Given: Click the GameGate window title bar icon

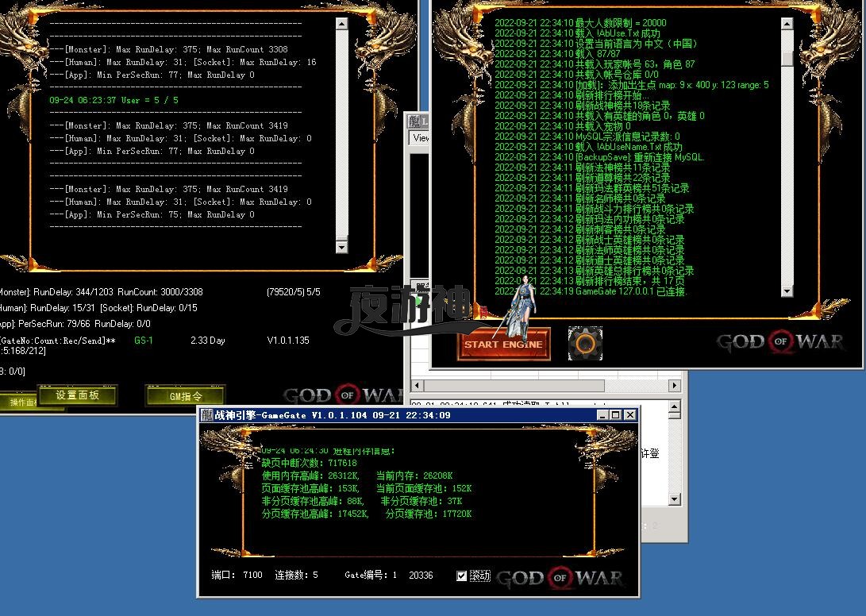Looking at the screenshot, I should click(206, 414).
